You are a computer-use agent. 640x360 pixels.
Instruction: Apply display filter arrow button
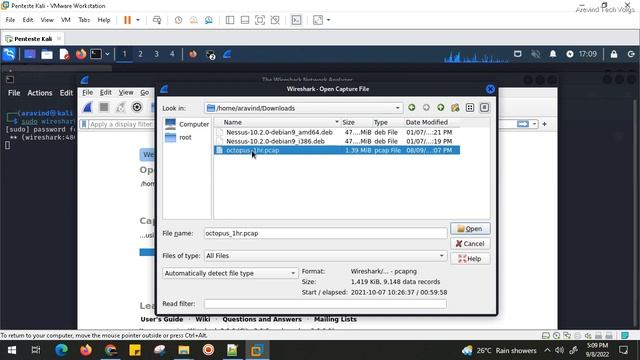point(522,124)
